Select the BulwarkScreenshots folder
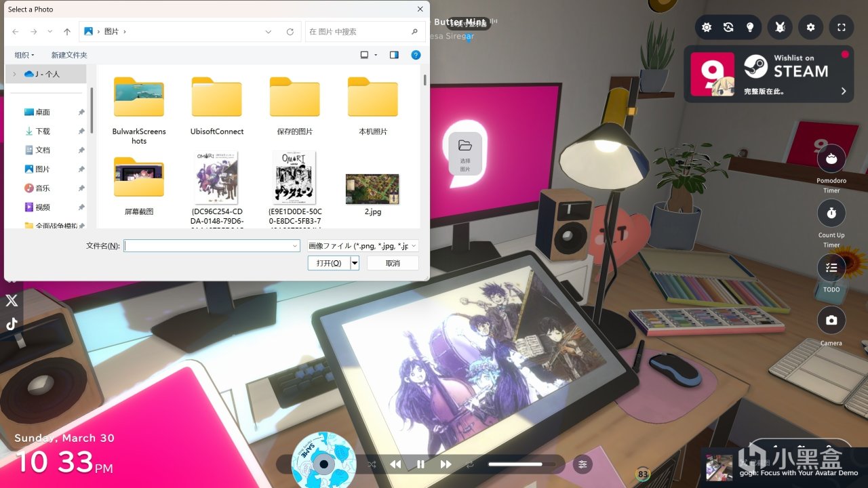This screenshot has width=868, height=488. click(139, 110)
